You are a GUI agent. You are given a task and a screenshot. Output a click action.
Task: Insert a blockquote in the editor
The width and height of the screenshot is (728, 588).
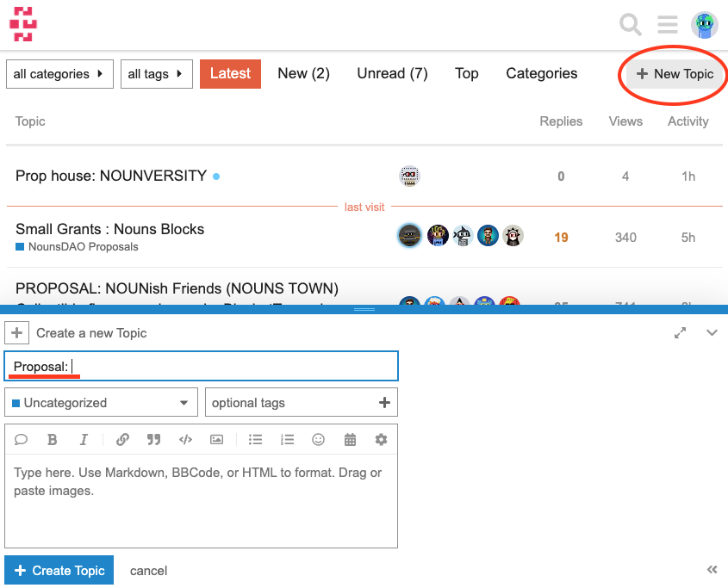click(x=153, y=439)
